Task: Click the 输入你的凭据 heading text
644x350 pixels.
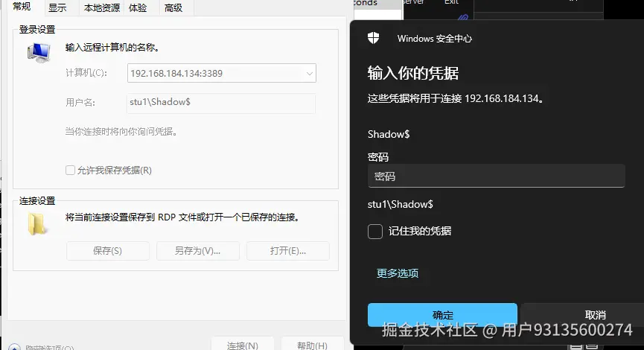Action: tap(412, 73)
